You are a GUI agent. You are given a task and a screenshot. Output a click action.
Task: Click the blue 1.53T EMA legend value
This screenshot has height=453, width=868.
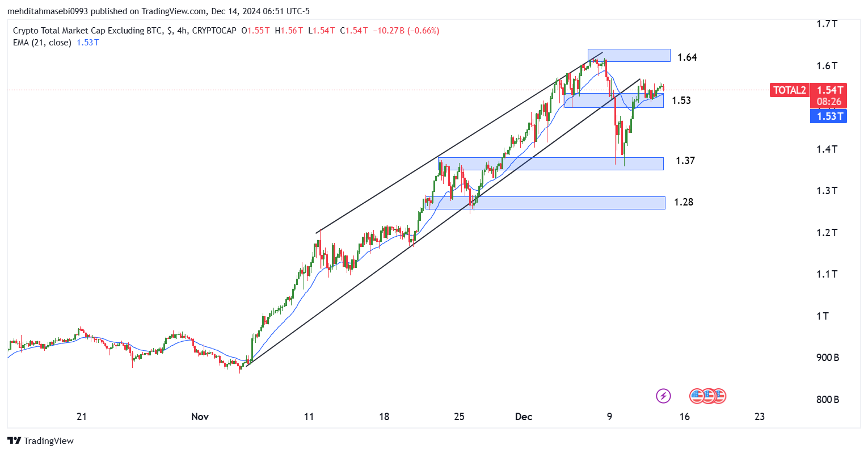(x=87, y=43)
